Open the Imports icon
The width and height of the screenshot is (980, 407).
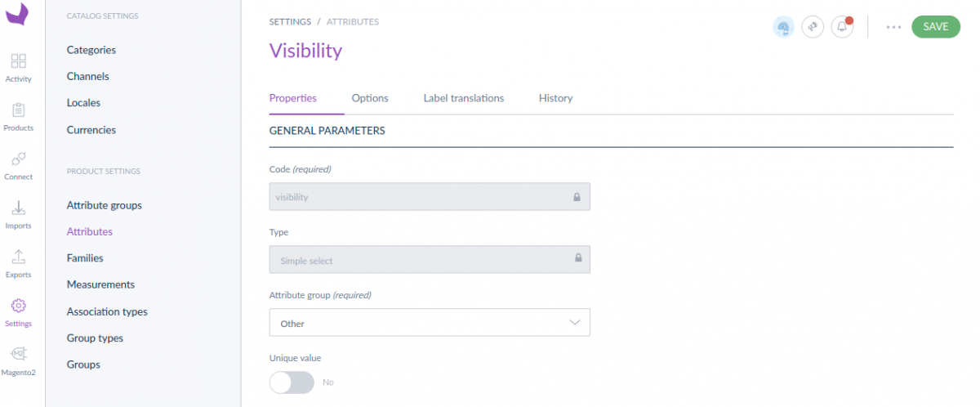click(x=18, y=209)
